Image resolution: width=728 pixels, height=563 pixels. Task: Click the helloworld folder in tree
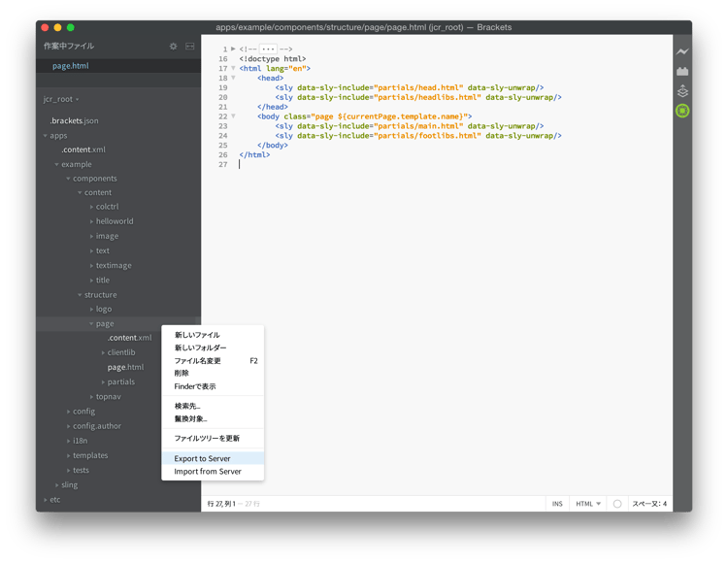pyautogui.click(x=115, y=221)
